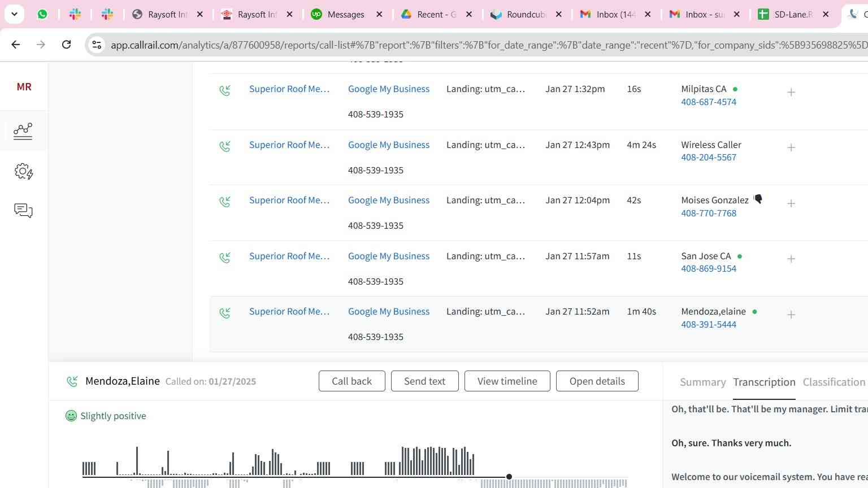The height and width of the screenshot is (488, 868).
Task: Open the Analytics chart icon in sidebar
Action: [x=23, y=130]
